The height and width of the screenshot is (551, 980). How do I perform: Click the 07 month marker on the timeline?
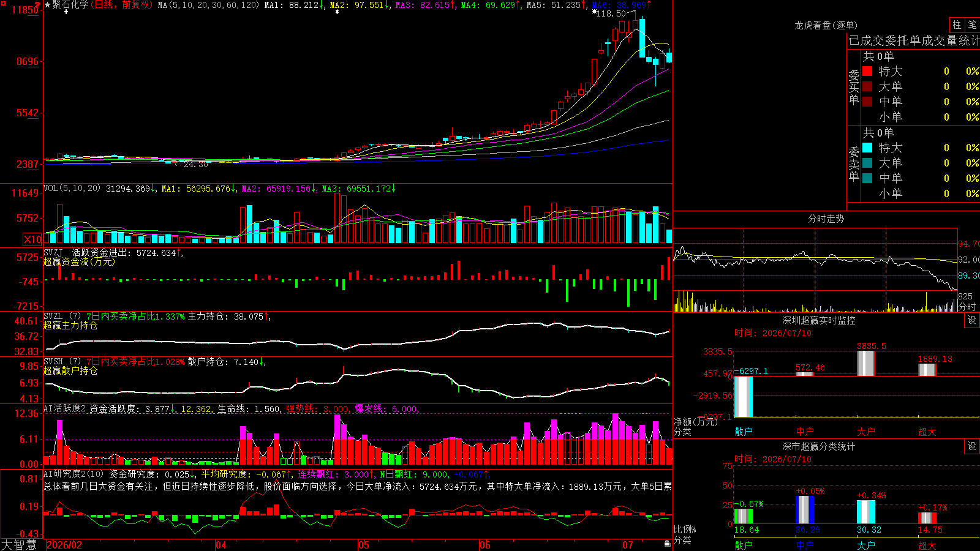click(x=628, y=545)
